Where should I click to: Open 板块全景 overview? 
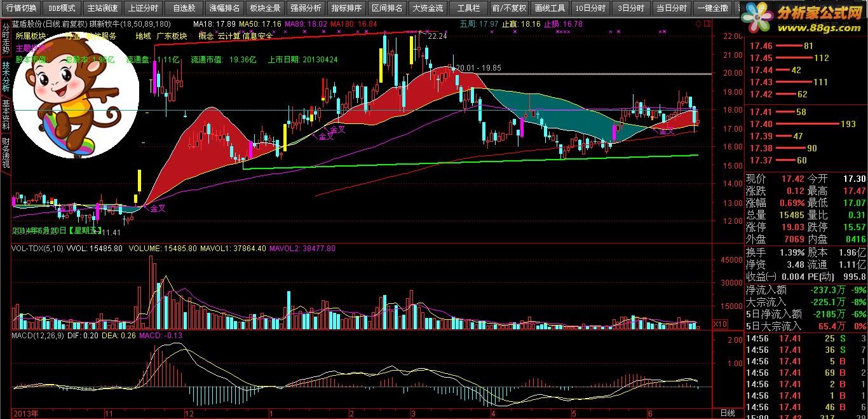pyautogui.click(x=265, y=8)
